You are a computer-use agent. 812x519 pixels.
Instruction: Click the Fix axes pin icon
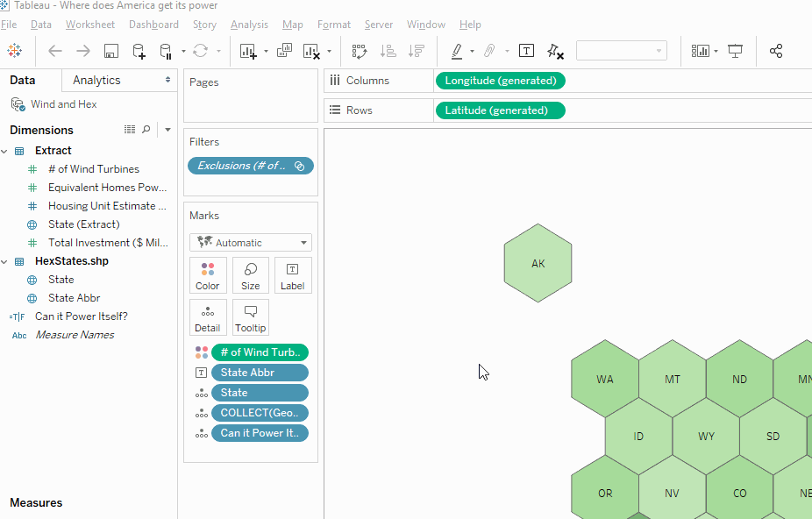[x=555, y=51]
